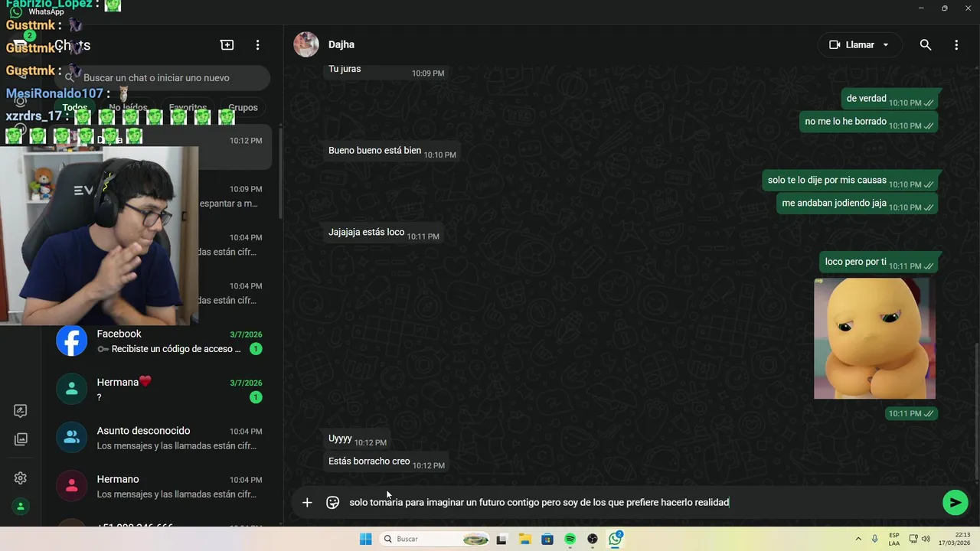This screenshot has width=980, height=551.
Task: Open volume control in system tray
Action: (926, 539)
